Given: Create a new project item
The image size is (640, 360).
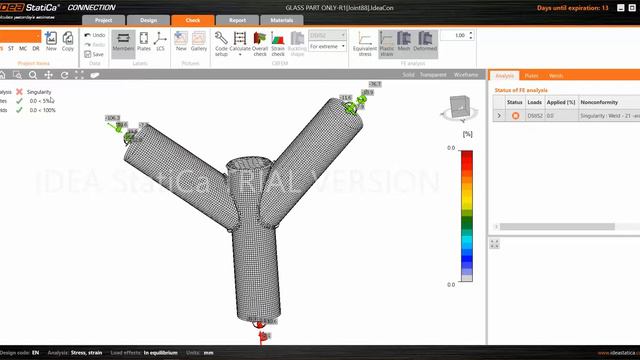Looking at the screenshot, I should tap(51, 41).
